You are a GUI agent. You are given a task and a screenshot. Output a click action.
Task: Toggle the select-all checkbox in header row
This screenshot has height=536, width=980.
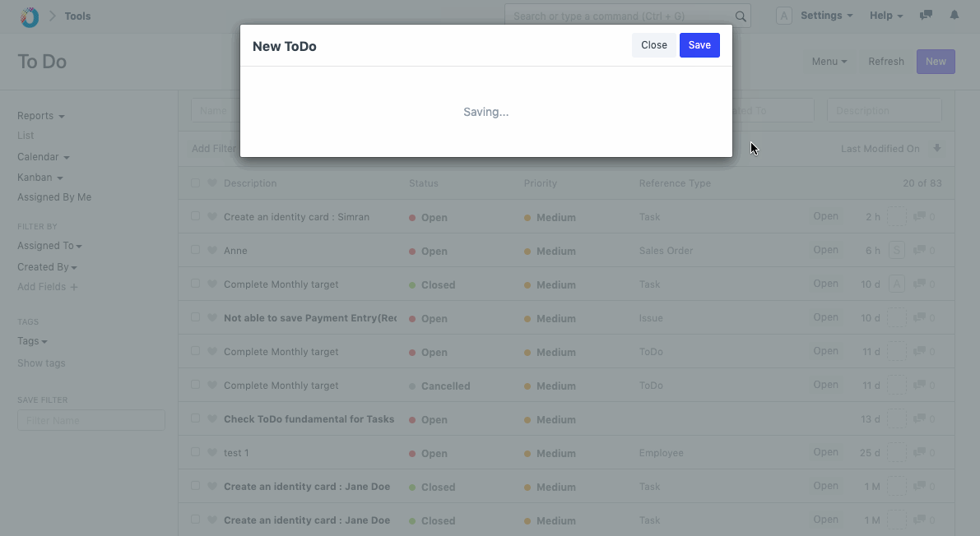pos(196,183)
